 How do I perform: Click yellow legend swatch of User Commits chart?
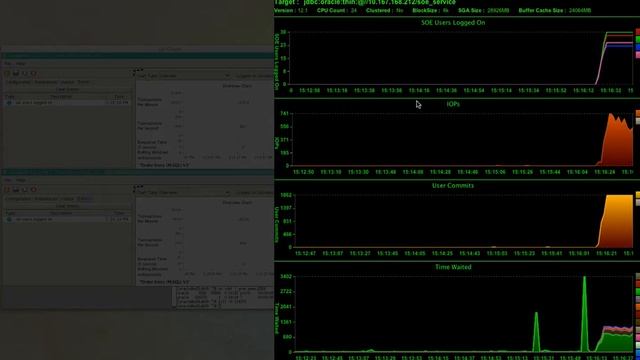638,195
